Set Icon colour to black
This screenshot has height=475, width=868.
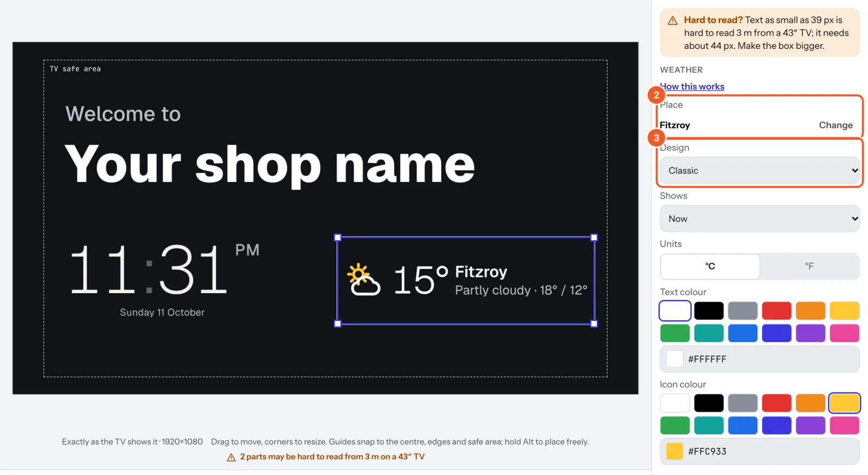(x=709, y=403)
